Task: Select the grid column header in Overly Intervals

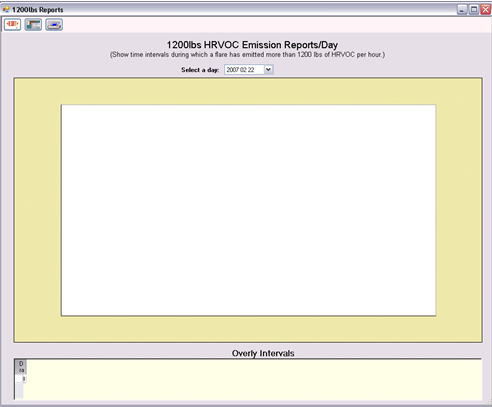Action: click(x=21, y=367)
